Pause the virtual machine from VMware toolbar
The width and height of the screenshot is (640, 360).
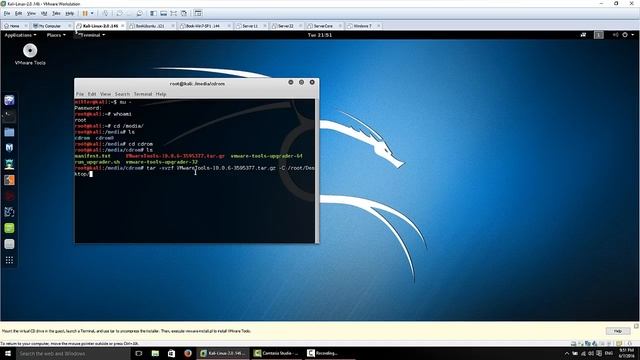(x=85, y=13)
